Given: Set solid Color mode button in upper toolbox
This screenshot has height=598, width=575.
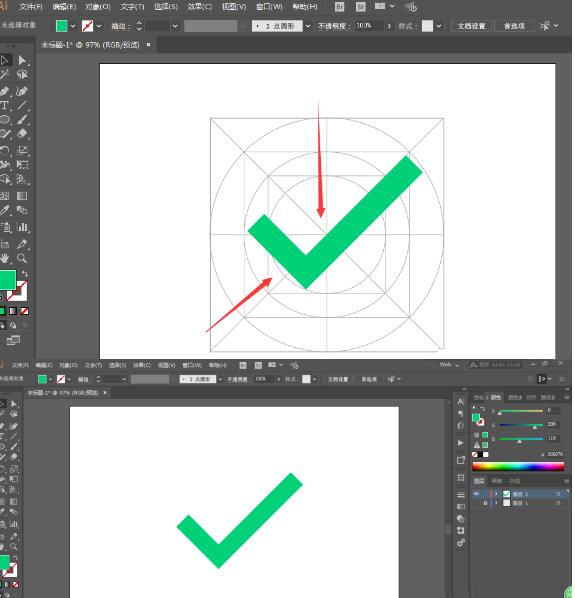Looking at the screenshot, I should (x=2, y=311).
